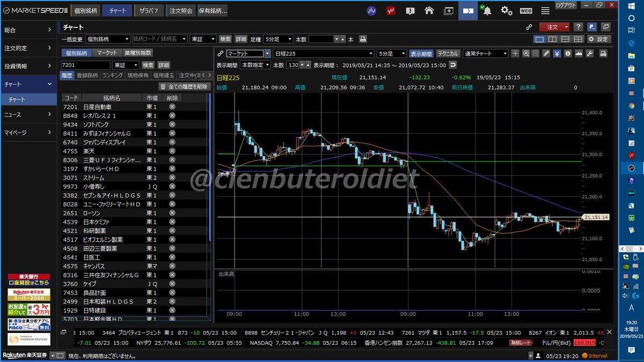This screenshot has width=644, height=362.
Task: Open the 一括変更 個別銘柄 dropdown
Action: (107, 39)
